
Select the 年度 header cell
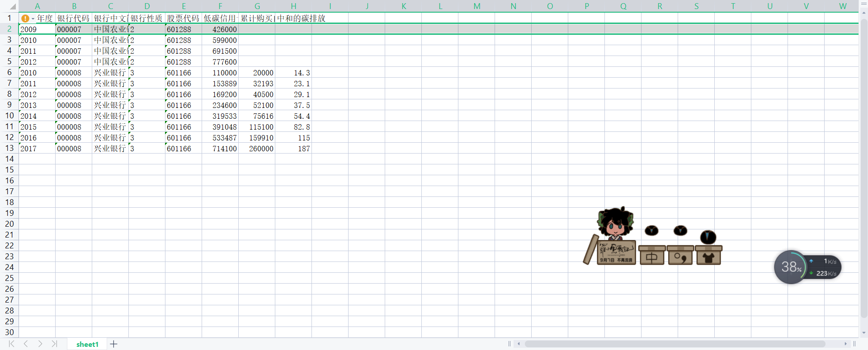(x=37, y=18)
